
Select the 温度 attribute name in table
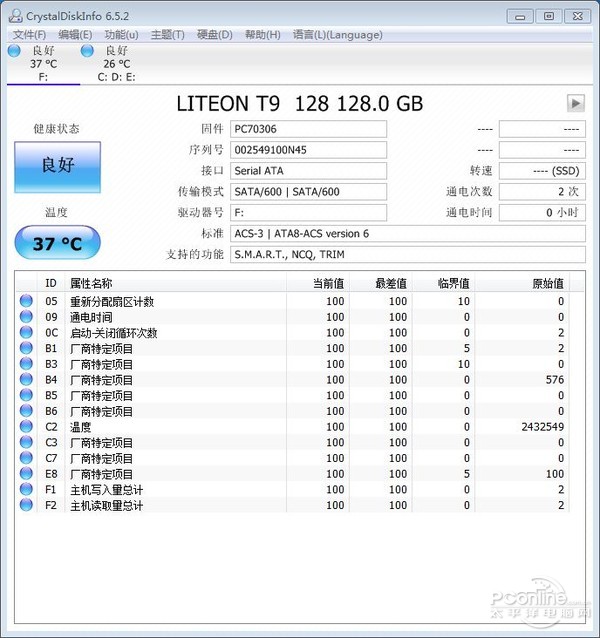coord(81,427)
